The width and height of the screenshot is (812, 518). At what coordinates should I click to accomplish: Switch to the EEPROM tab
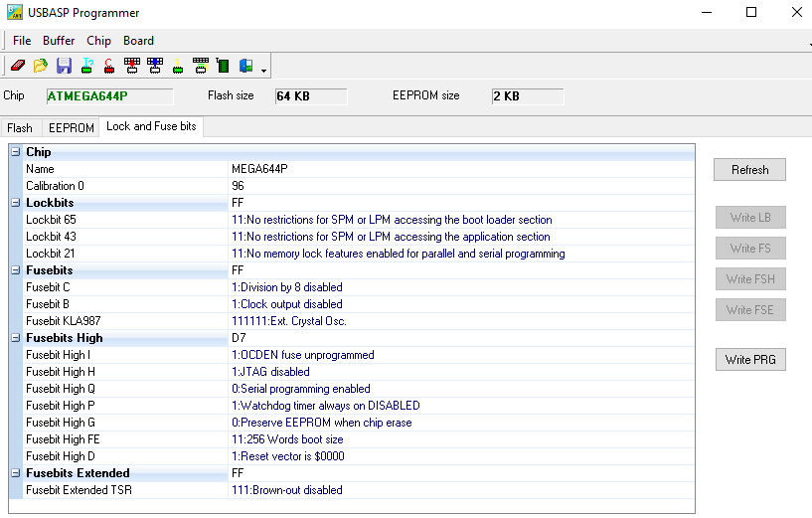pos(71,128)
